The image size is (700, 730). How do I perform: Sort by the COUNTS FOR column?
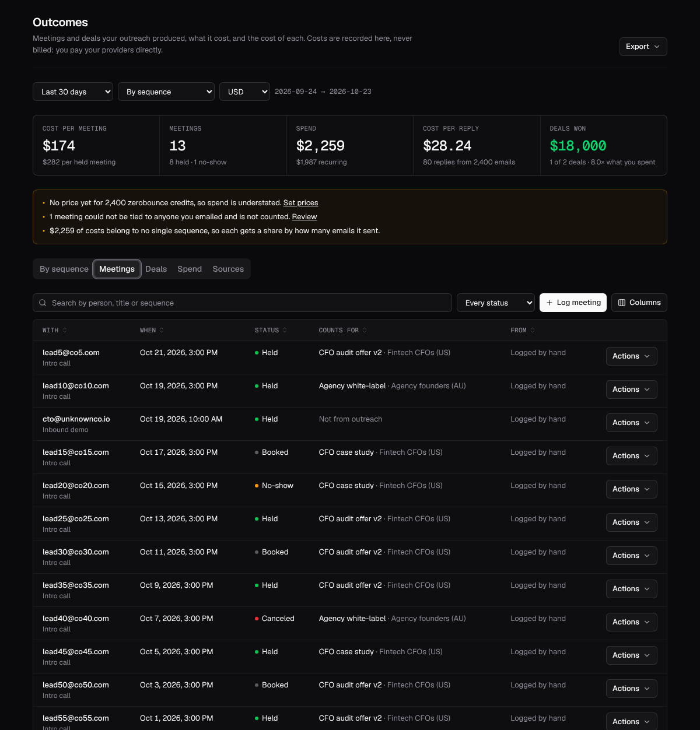[x=342, y=330]
